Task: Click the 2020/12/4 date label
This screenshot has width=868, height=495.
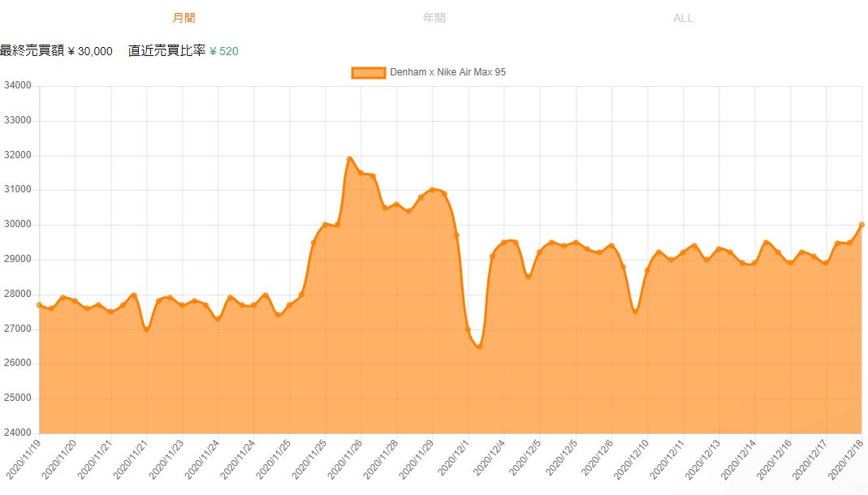Action: [490, 458]
